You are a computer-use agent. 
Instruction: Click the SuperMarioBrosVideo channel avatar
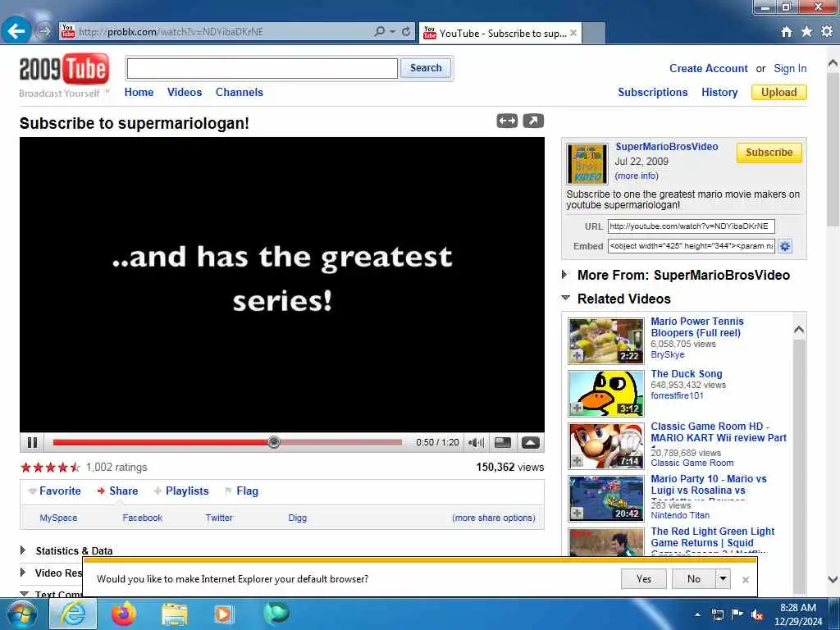[587, 164]
